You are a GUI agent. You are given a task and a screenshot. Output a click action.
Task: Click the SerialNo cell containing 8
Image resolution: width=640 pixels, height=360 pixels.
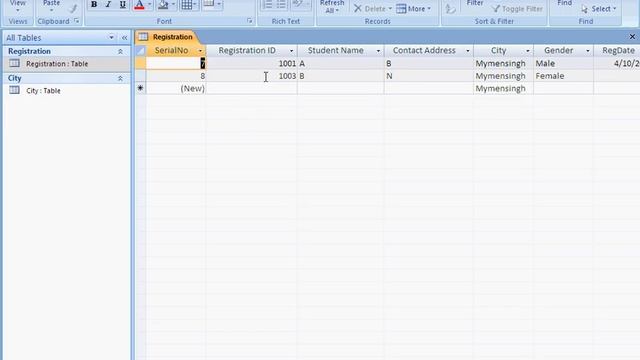pyautogui.click(x=176, y=76)
